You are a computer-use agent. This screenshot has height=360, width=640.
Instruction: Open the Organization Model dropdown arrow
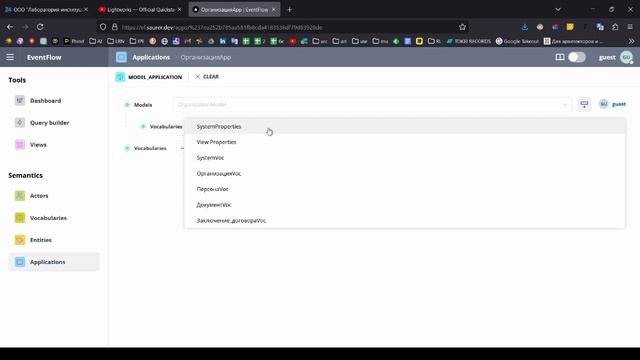(565, 105)
